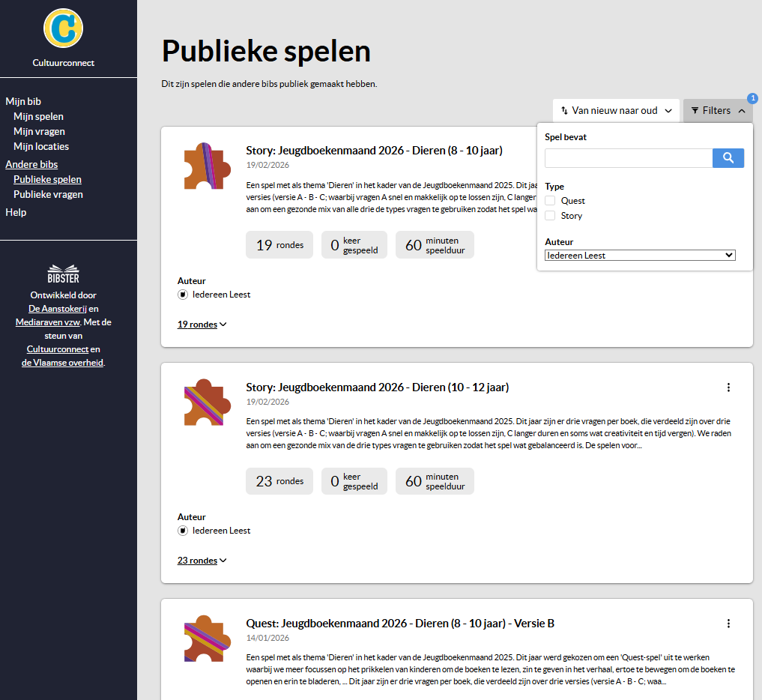Collapse the Filters panel
This screenshot has height=700, width=762.
(718, 111)
